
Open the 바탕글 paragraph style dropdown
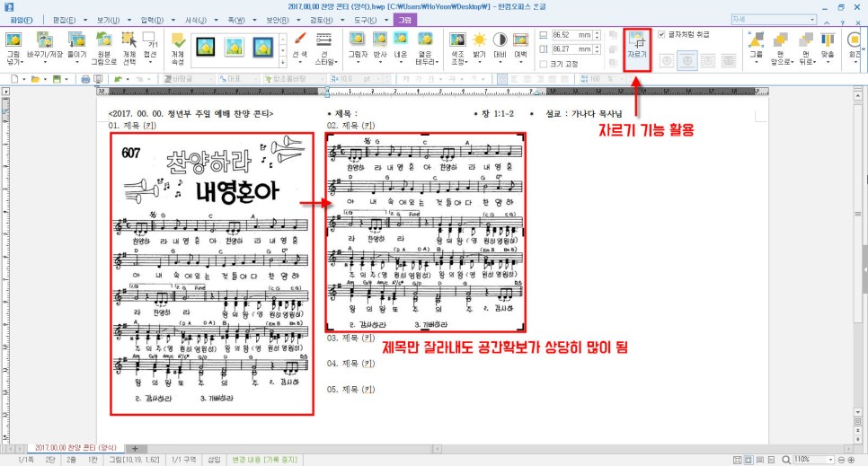[211, 79]
